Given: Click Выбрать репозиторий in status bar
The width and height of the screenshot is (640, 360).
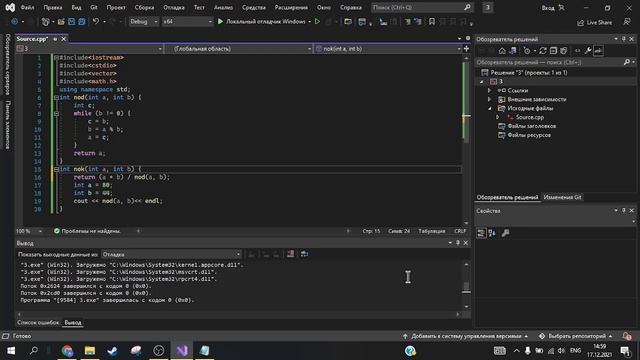Looking at the screenshot, I should point(576,336).
